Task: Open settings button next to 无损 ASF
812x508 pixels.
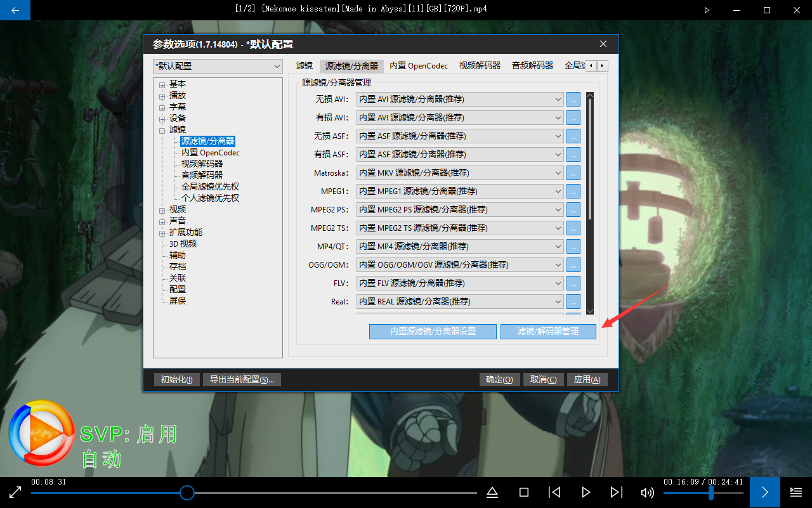Action: click(573, 136)
